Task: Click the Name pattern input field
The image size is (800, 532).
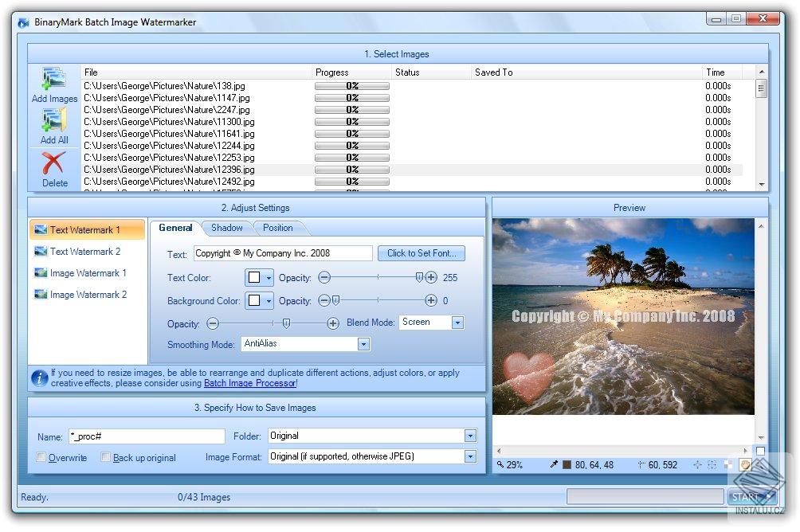Action: click(x=147, y=436)
